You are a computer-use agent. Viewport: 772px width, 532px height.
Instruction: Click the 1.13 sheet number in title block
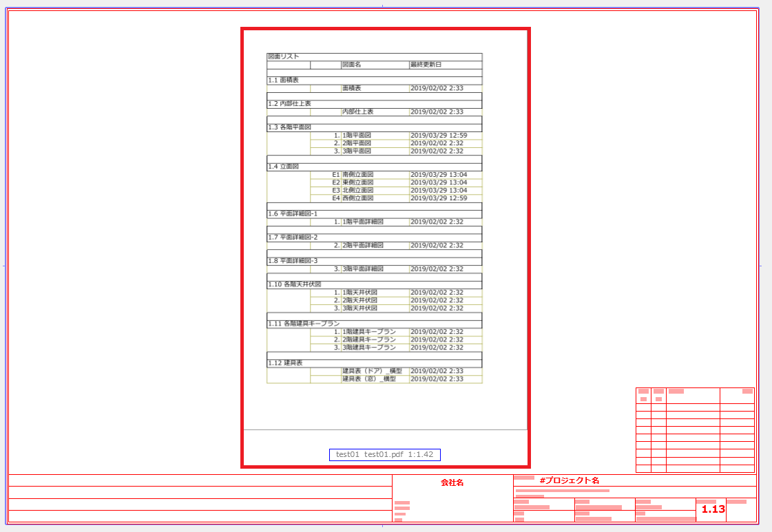pos(713,509)
